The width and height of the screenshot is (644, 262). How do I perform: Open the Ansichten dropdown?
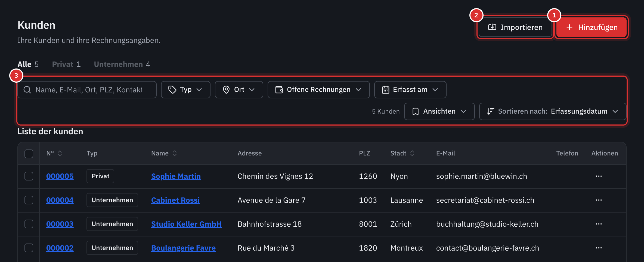439,111
